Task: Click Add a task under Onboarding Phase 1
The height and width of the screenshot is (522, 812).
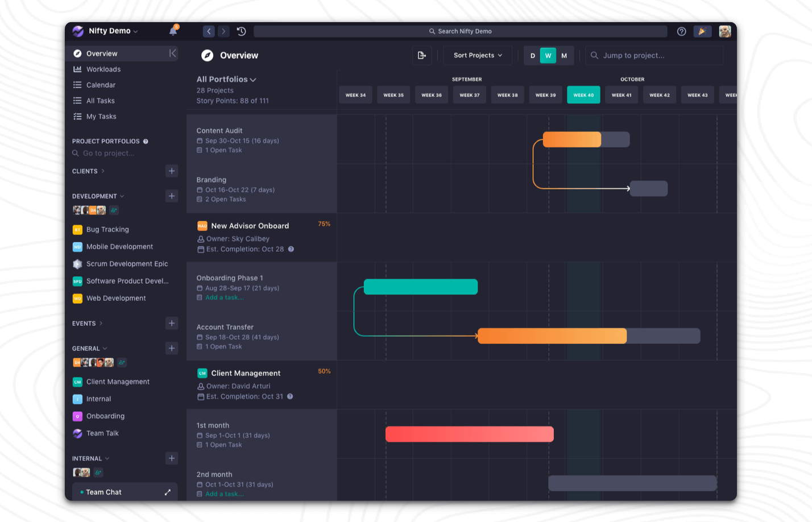Action: click(224, 297)
